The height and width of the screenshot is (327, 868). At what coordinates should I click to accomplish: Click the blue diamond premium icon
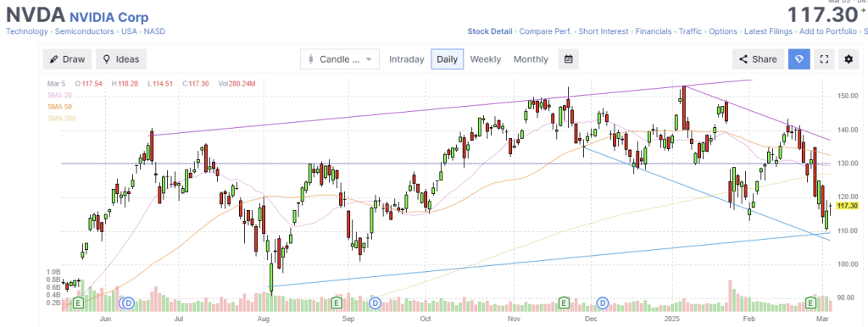coord(799,59)
